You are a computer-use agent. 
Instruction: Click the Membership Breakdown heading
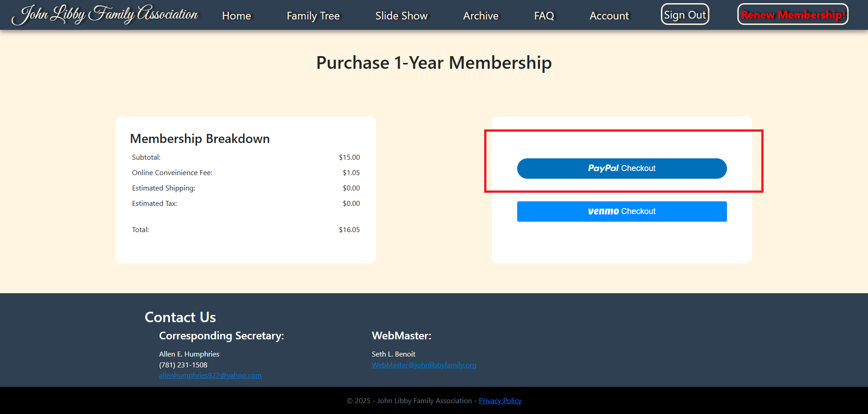pos(200,138)
